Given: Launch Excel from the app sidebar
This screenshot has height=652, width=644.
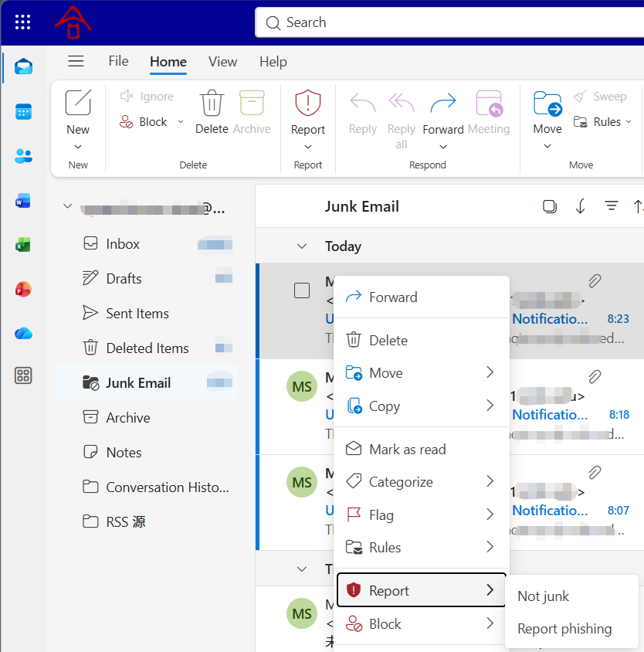Looking at the screenshot, I should tap(23, 245).
